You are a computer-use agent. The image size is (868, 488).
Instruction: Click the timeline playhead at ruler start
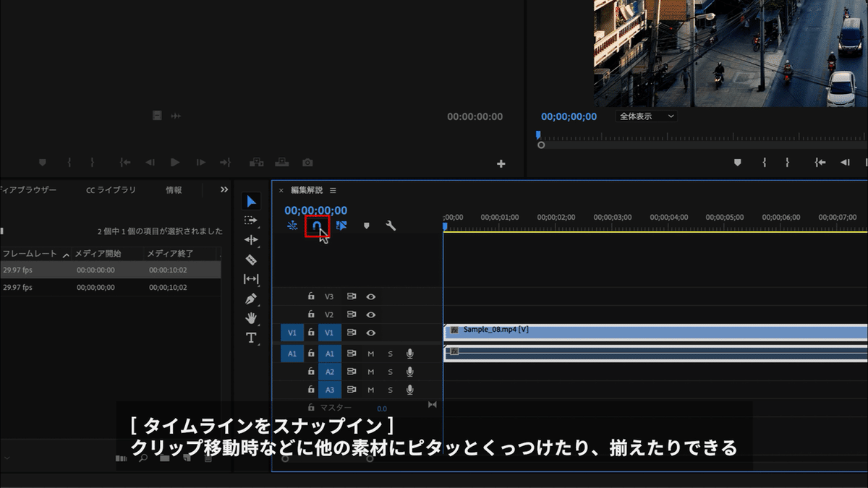(x=445, y=227)
